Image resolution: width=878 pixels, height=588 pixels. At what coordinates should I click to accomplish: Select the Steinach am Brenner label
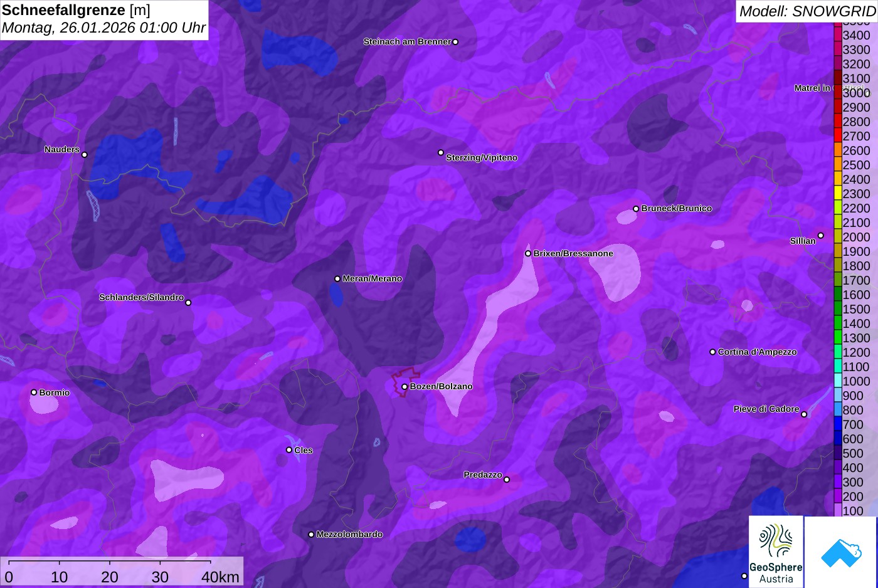point(407,41)
